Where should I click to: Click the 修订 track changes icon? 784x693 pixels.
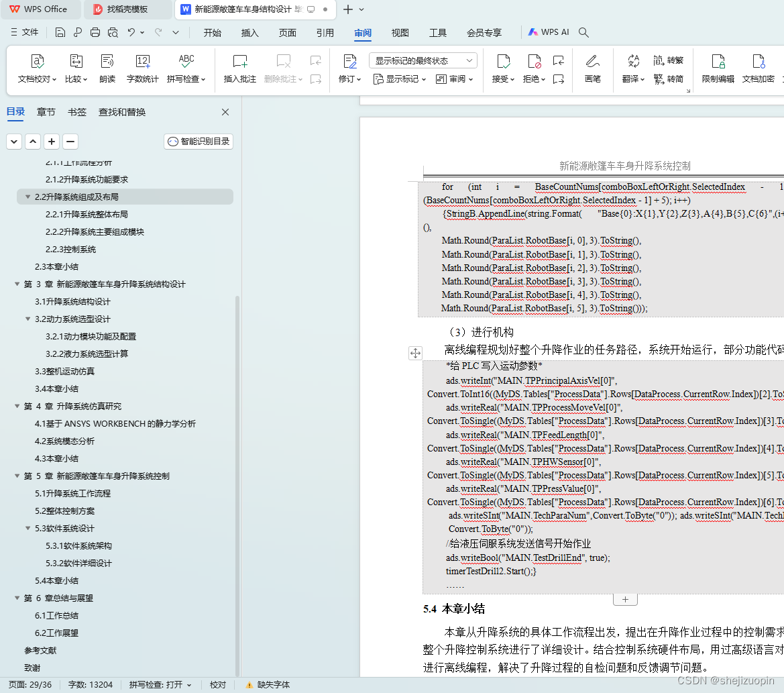(x=349, y=68)
